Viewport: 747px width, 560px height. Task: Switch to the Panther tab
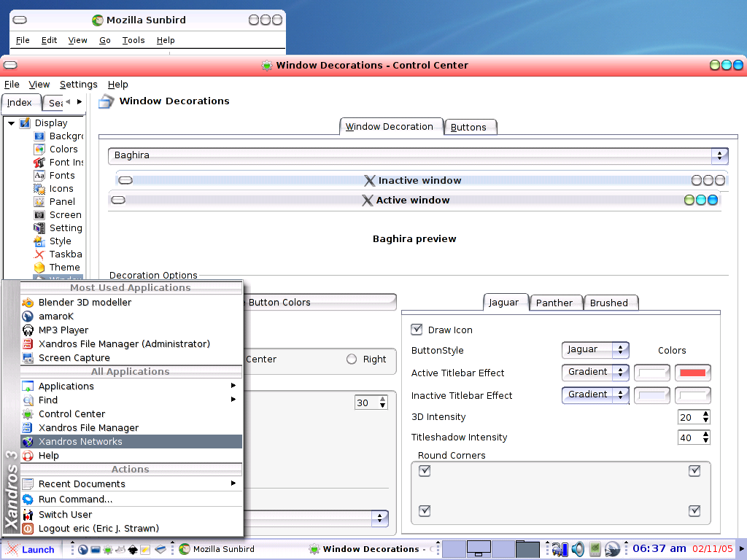[555, 303]
